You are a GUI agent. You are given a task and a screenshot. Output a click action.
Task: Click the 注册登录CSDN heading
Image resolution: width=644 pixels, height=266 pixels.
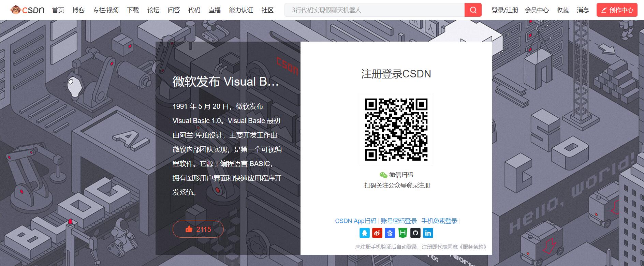point(396,74)
